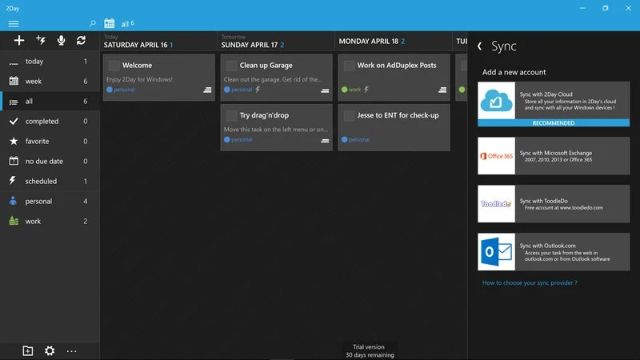The width and height of the screenshot is (640, 360).
Task: Click the RECOMMENDED banner
Action: (553, 123)
